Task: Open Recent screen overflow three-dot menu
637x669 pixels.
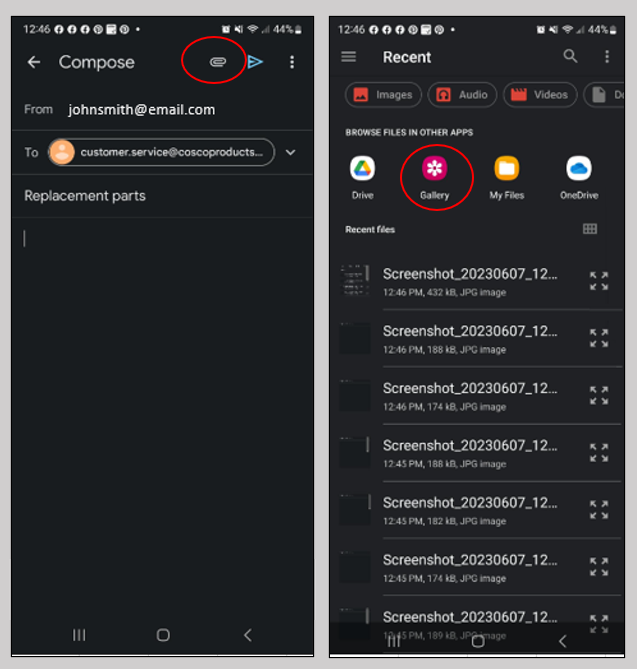Action: 607,56
